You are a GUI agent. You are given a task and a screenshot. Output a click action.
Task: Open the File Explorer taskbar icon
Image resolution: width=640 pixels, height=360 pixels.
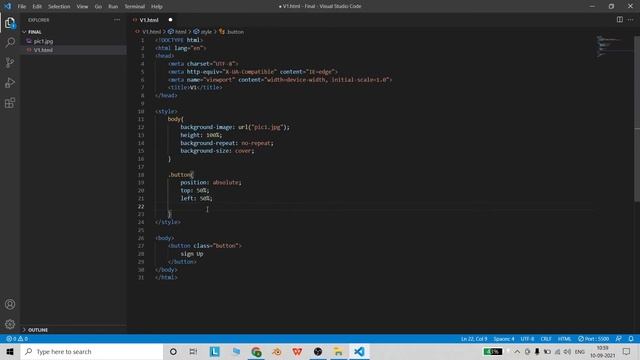coord(338,351)
